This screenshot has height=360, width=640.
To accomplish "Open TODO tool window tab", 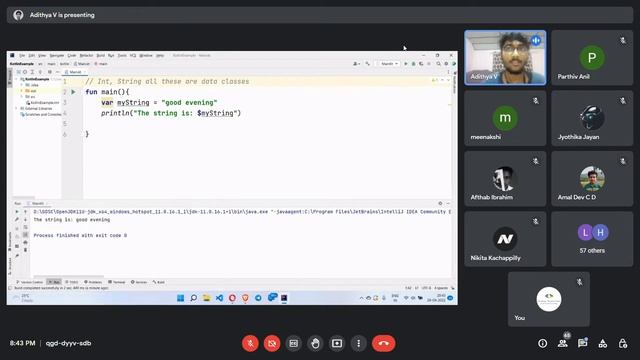I will [72, 282].
